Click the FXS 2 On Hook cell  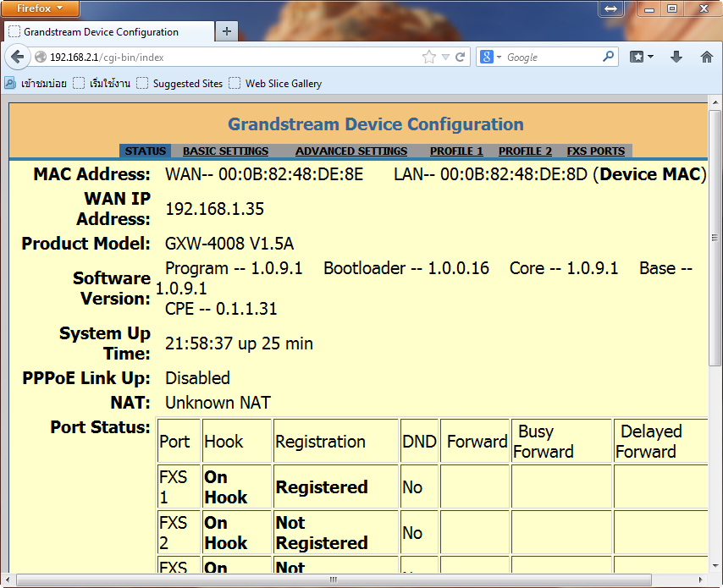pos(237,533)
